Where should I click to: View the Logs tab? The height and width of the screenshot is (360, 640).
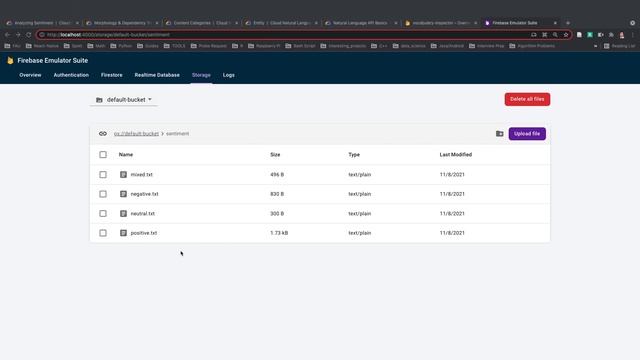(229, 75)
